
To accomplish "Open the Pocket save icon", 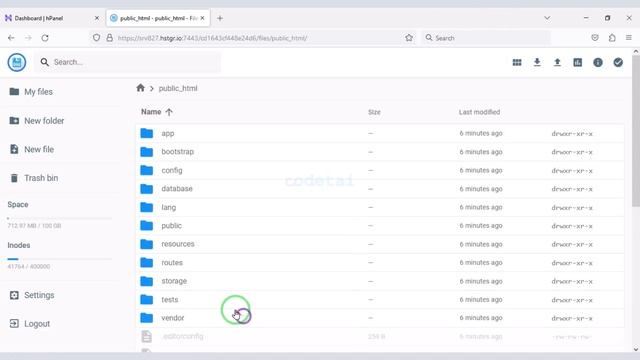I will [595, 38].
